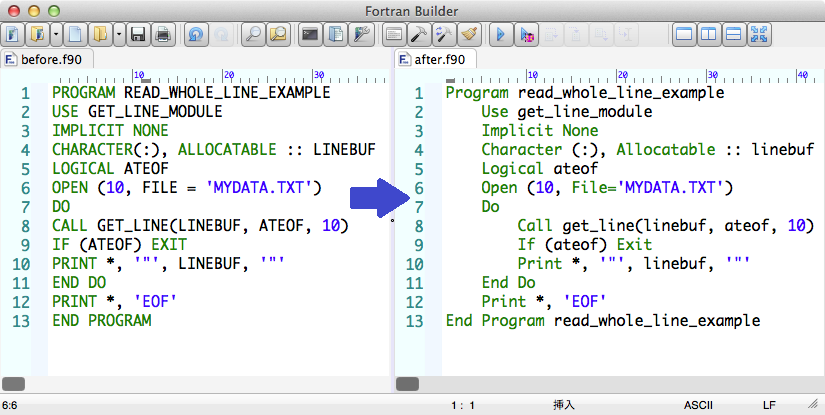Click the LF line ending status entry
The height and width of the screenshot is (415, 825).
point(769,406)
